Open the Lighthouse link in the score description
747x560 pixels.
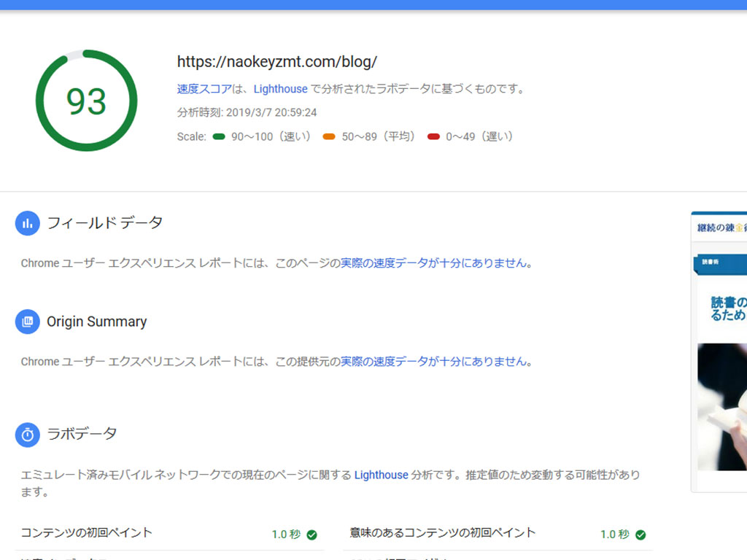(280, 89)
